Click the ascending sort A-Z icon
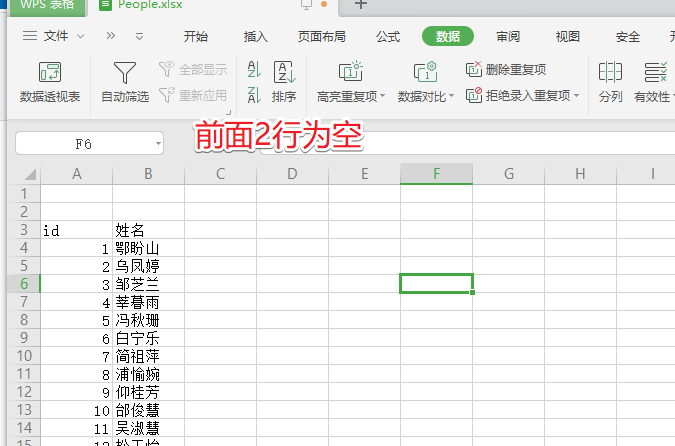Image resolution: width=675 pixels, height=446 pixels. click(253, 70)
